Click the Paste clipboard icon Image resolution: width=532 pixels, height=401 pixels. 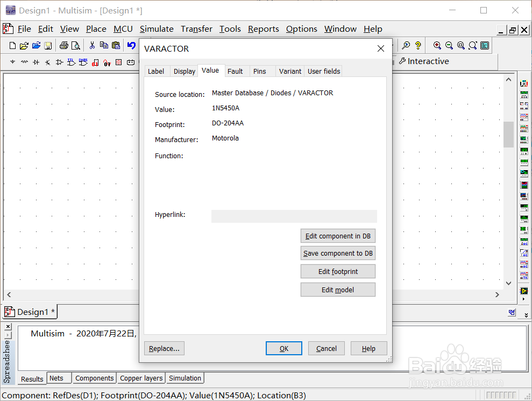pyautogui.click(x=116, y=46)
